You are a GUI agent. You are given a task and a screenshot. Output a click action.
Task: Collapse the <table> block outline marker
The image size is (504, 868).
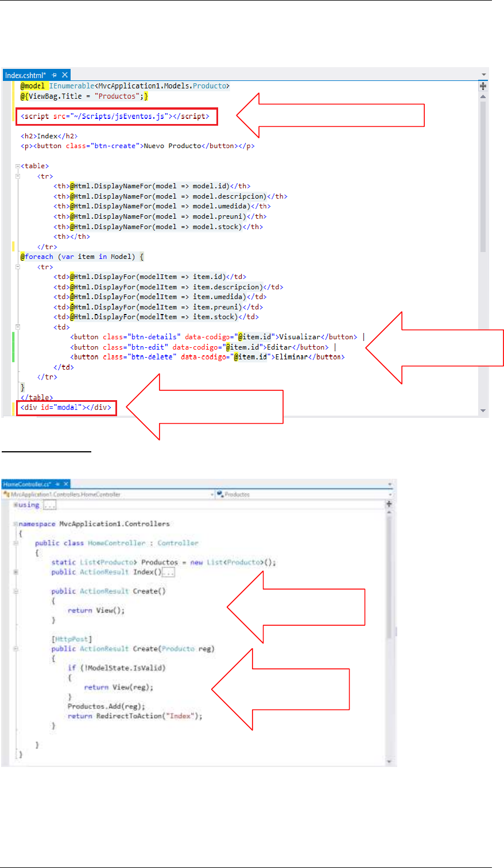pyautogui.click(x=18, y=166)
